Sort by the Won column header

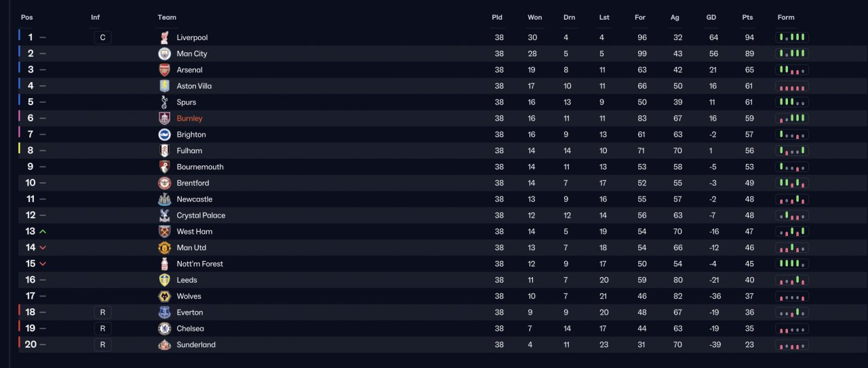534,18
